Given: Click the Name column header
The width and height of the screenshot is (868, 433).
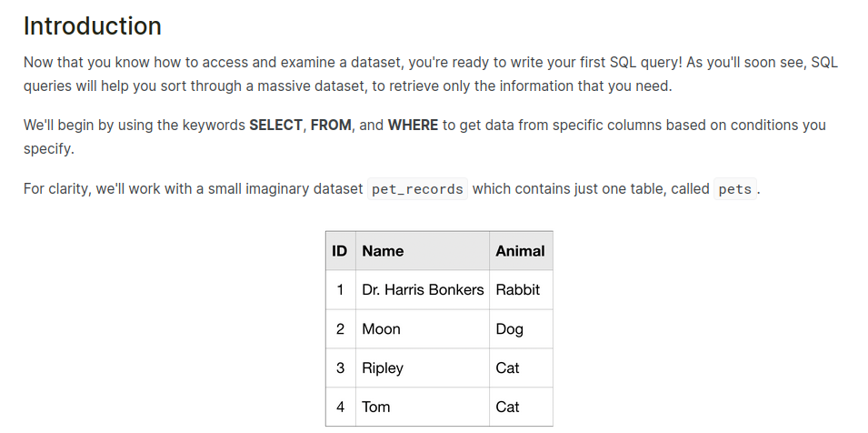Looking at the screenshot, I should point(383,251).
